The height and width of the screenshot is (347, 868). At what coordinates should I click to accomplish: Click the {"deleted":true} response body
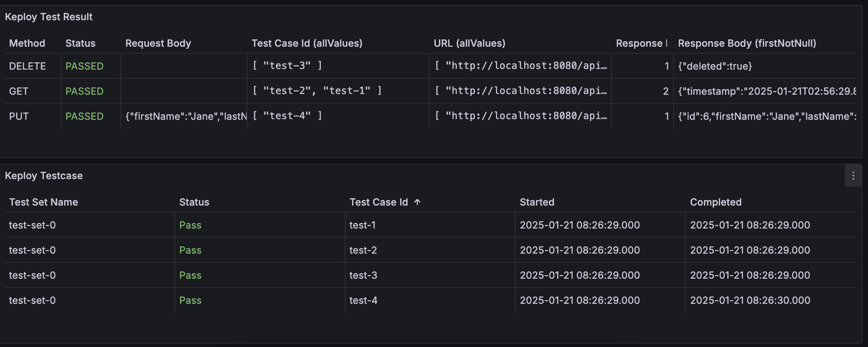(x=715, y=66)
